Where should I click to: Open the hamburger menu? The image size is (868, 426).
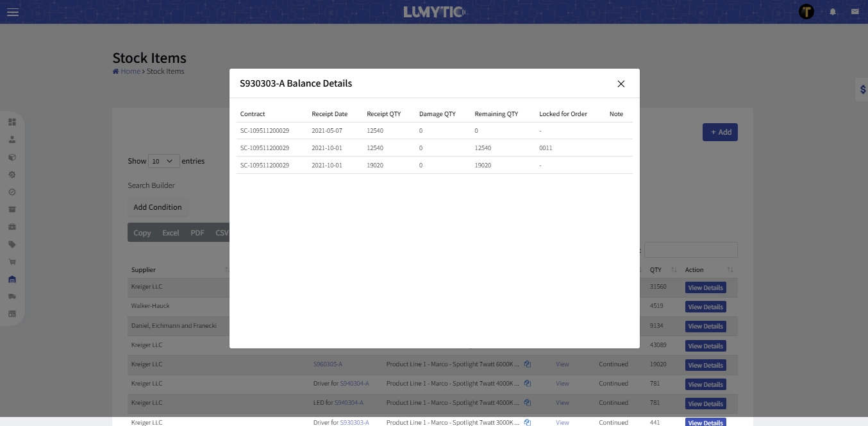point(13,12)
